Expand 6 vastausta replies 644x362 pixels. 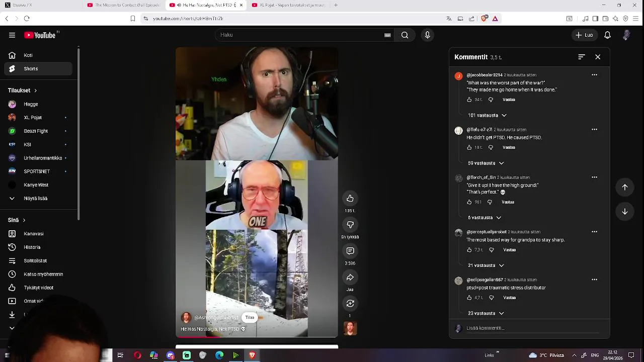[485, 218]
